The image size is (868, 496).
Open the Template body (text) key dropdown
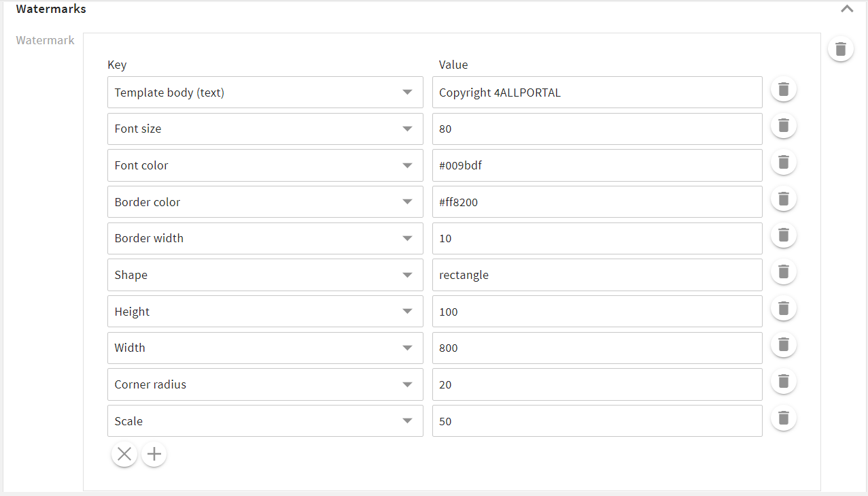[x=265, y=93]
